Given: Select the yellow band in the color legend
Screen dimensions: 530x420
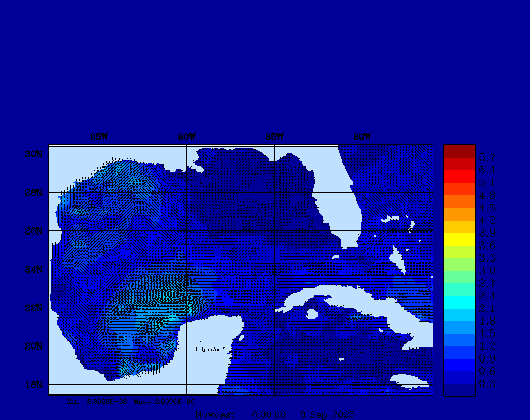Looking at the screenshot, I should (x=459, y=239).
